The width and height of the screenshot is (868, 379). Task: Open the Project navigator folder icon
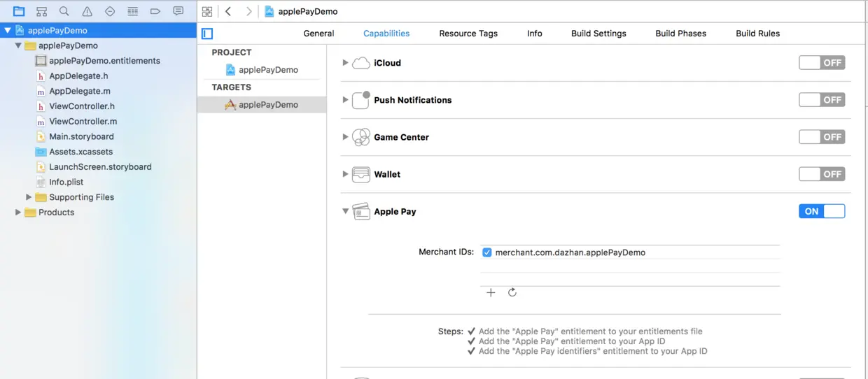[x=19, y=11]
